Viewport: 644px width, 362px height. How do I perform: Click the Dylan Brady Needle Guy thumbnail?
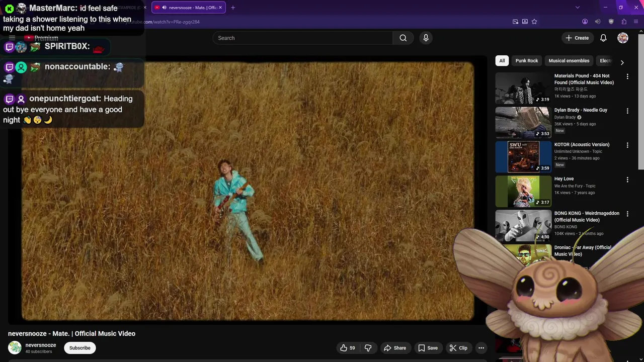(x=523, y=122)
